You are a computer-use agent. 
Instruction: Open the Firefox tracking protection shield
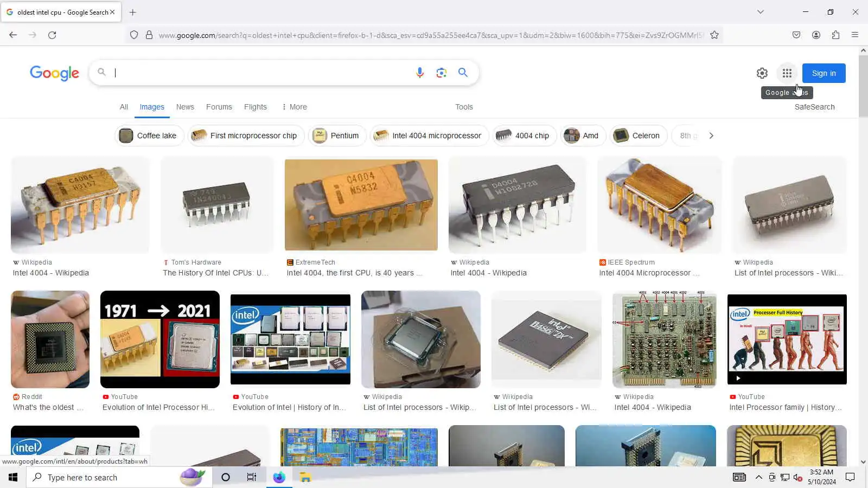134,35
